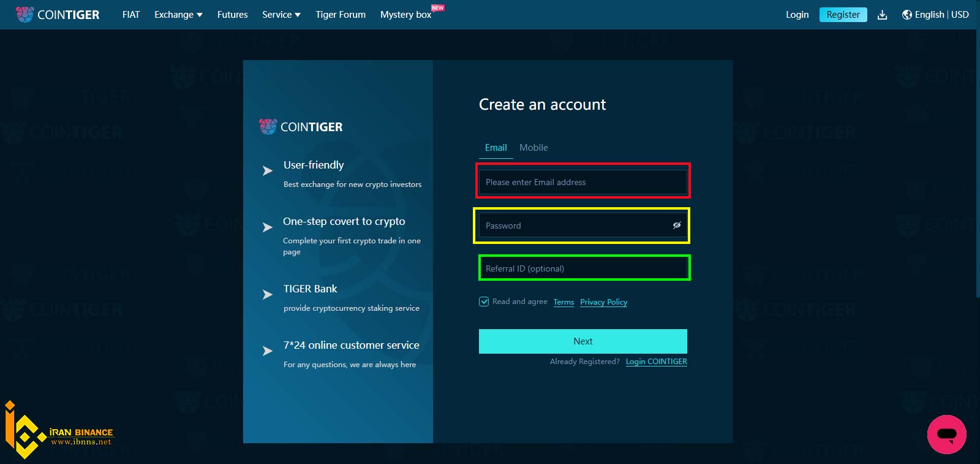Uncheck the Read and agree checkbox
This screenshot has width=980, height=464.
coord(484,302)
